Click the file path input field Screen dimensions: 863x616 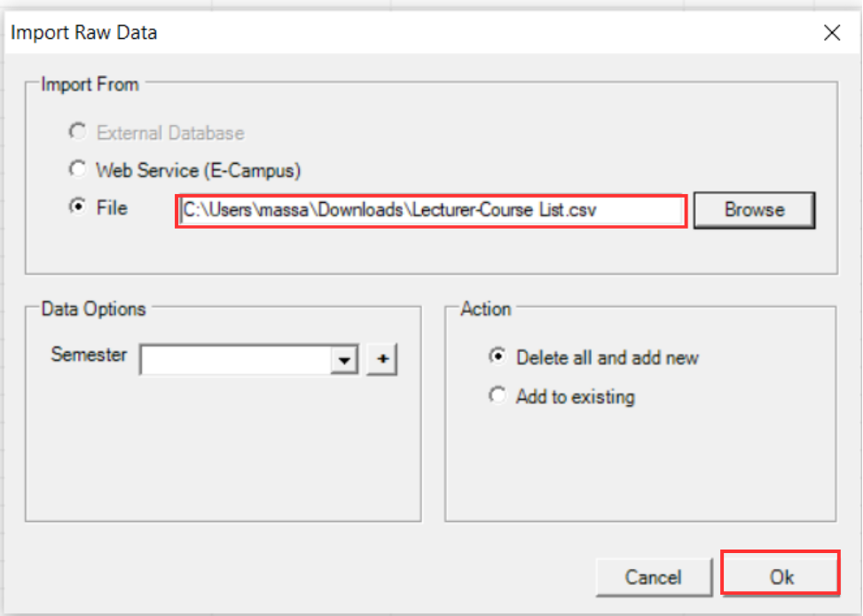(x=431, y=211)
